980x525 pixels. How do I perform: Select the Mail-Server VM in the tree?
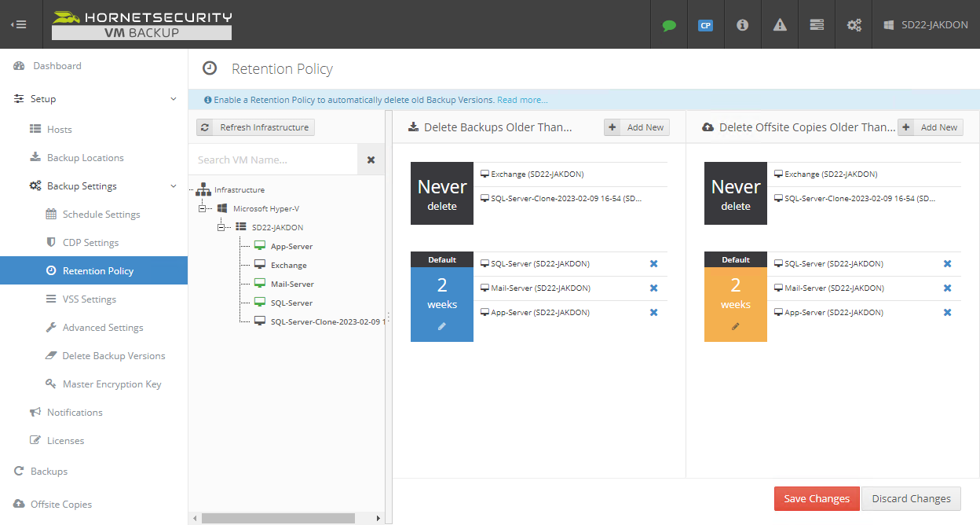[x=292, y=285]
